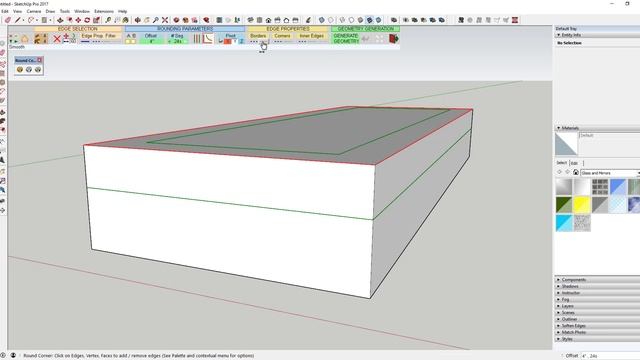Image resolution: width=640 pixels, height=360 pixels.
Task: Click the Bevel icon in floating palette
Action: [x=38, y=69]
